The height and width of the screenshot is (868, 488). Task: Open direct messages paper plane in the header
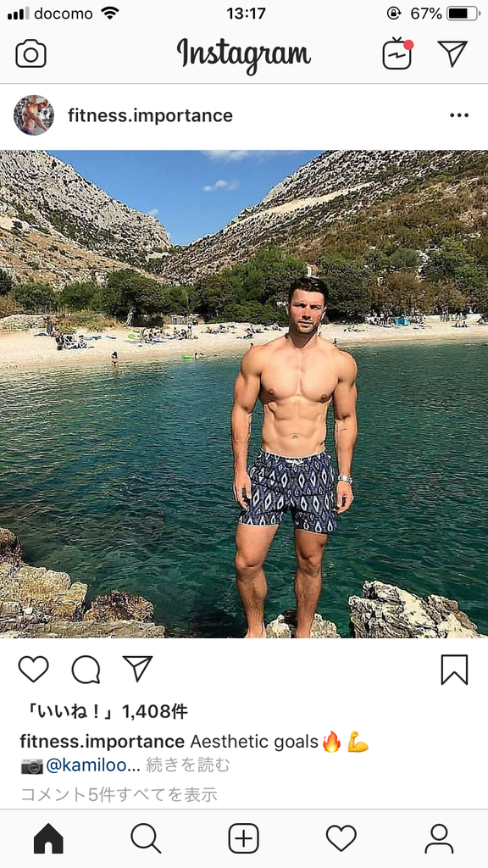(x=452, y=53)
